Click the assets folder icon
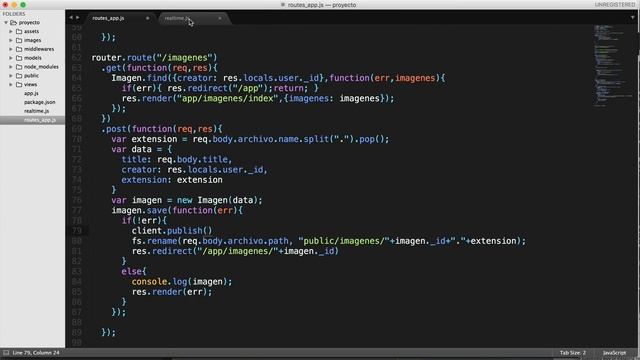The width and height of the screenshot is (640, 360). [19, 31]
